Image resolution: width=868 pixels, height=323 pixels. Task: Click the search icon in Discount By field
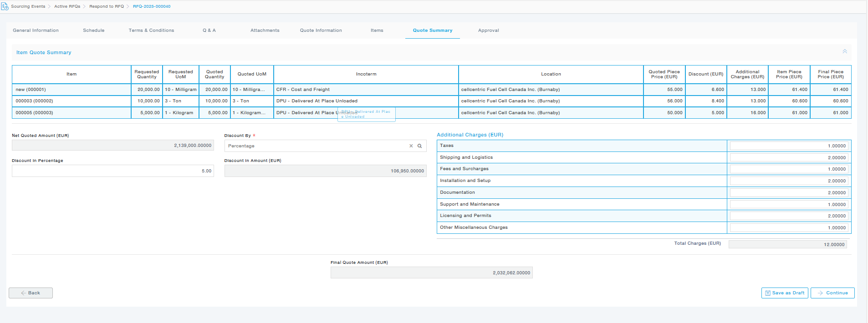(419, 146)
